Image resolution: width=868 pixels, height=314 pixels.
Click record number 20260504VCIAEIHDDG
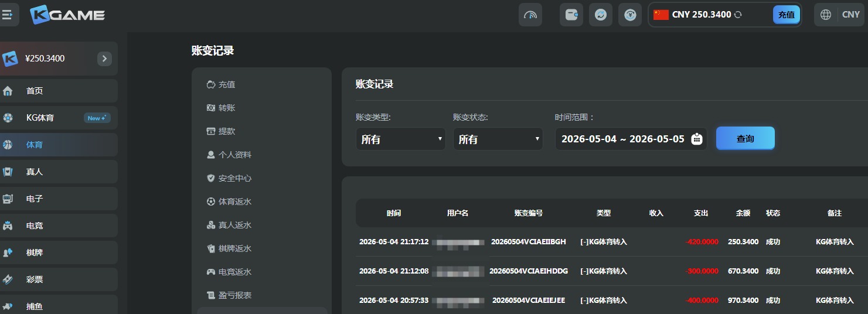click(x=529, y=271)
